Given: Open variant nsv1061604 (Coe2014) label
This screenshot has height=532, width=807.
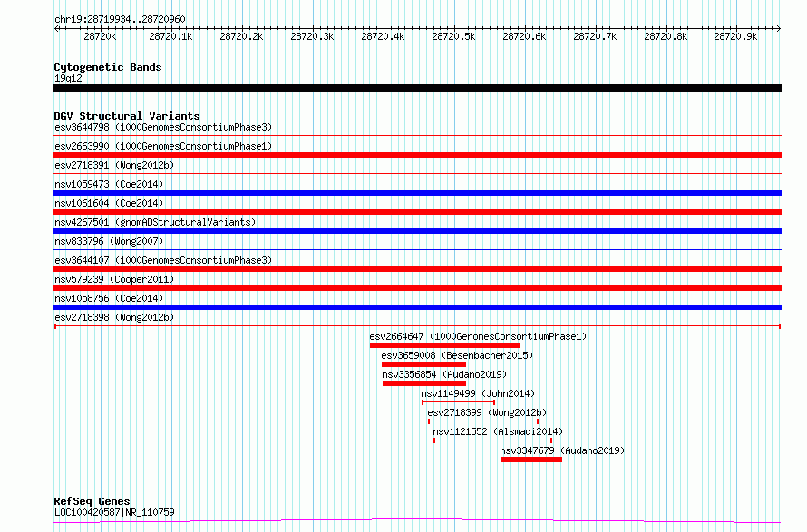Looking at the screenshot, I should tap(109, 203).
